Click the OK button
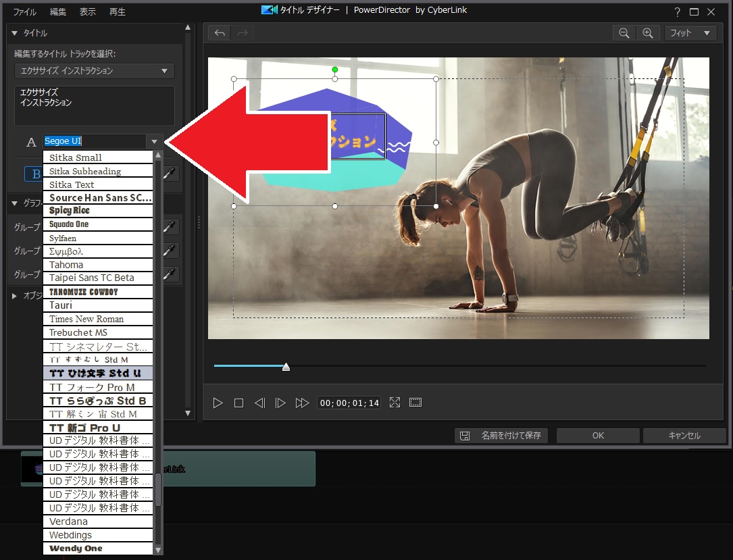This screenshot has height=560, width=733. click(x=598, y=436)
